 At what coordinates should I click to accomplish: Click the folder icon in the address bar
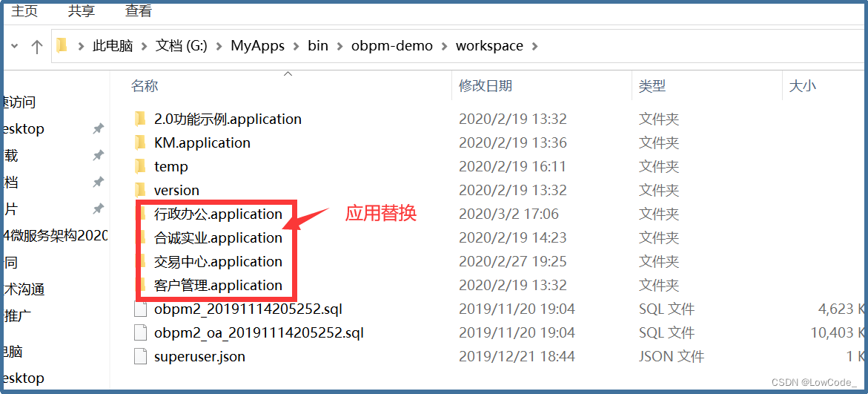[x=62, y=45]
